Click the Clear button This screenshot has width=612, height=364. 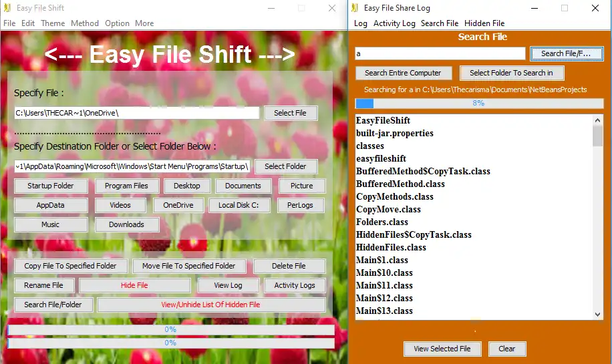(507, 349)
